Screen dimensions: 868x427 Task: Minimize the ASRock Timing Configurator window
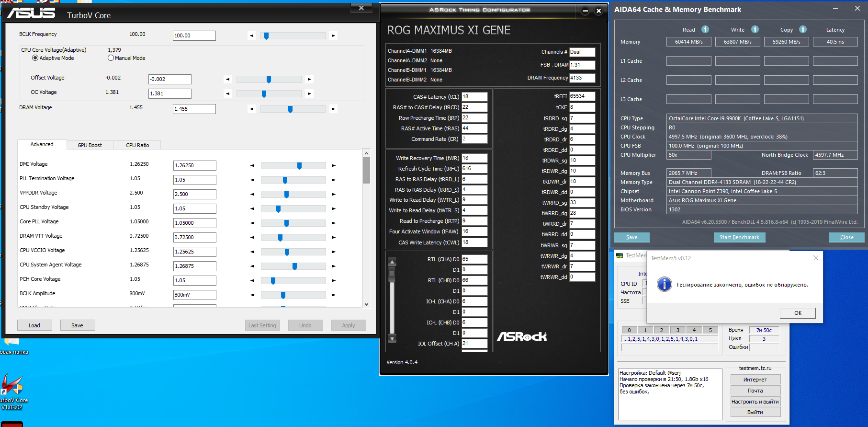(585, 11)
